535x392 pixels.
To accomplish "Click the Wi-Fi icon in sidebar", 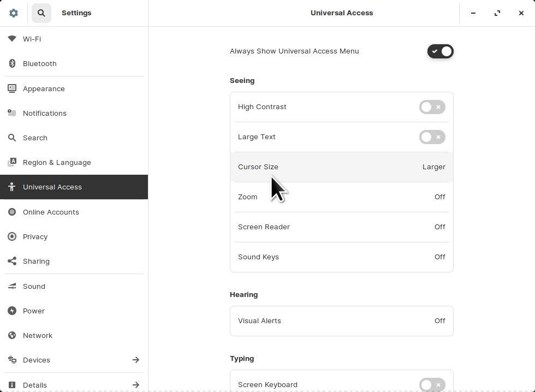I will pyautogui.click(x=12, y=39).
